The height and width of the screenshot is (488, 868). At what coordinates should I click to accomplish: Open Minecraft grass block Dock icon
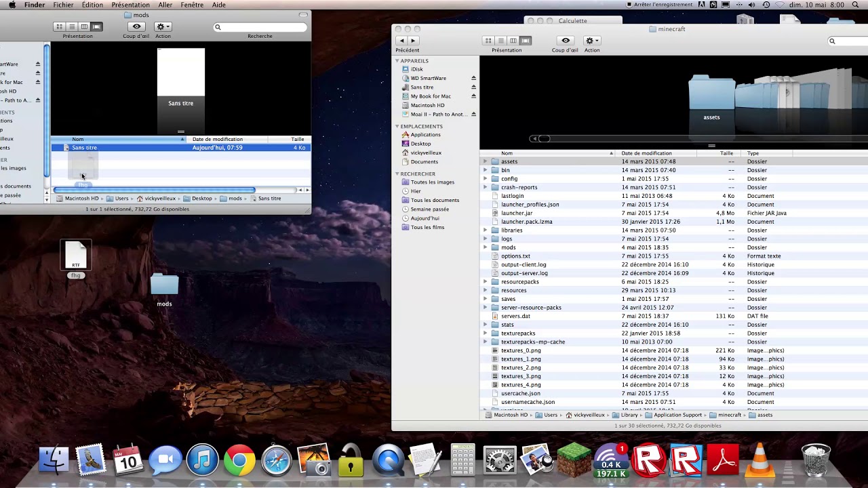point(574,459)
